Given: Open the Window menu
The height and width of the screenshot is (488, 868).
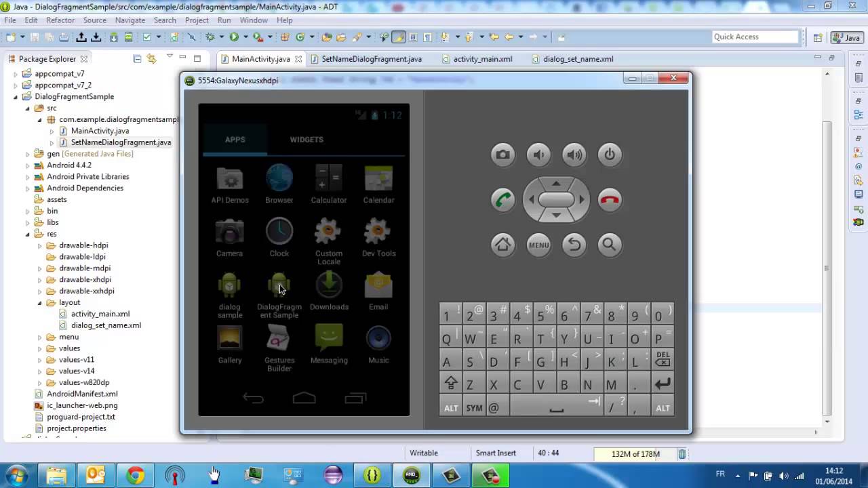Looking at the screenshot, I should pyautogui.click(x=254, y=20).
